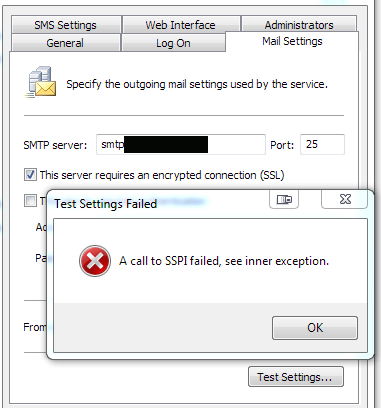The height and width of the screenshot is (408, 381).
Task: Select the Mail Settings tab
Action: tap(292, 41)
